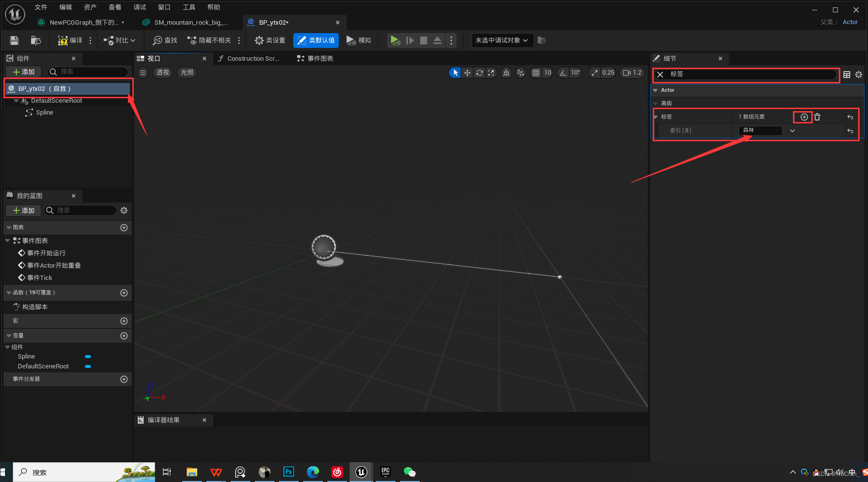Open the play options three-dot menu
The height and width of the screenshot is (482, 868).
(x=451, y=40)
